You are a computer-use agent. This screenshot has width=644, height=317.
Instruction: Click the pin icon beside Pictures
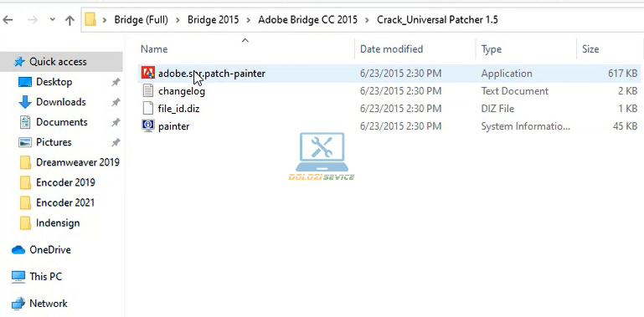pyautogui.click(x=116, y=143)
